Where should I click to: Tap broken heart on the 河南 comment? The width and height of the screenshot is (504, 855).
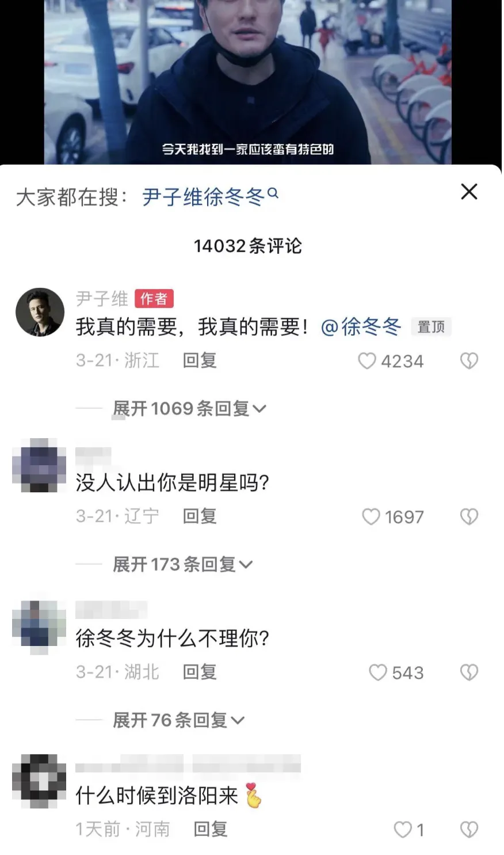[469, 829]
